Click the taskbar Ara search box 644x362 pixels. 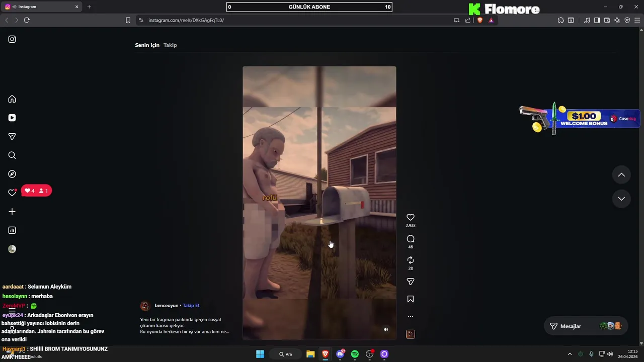pyautogui.click(x=286, y=354)
